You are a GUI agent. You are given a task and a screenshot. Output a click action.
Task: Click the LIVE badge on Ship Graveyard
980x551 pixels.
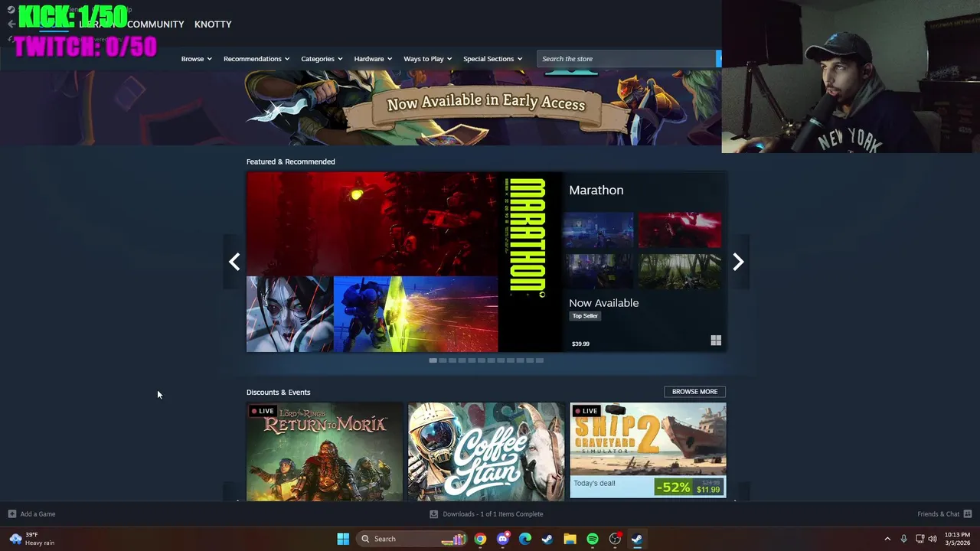point(586,411)
